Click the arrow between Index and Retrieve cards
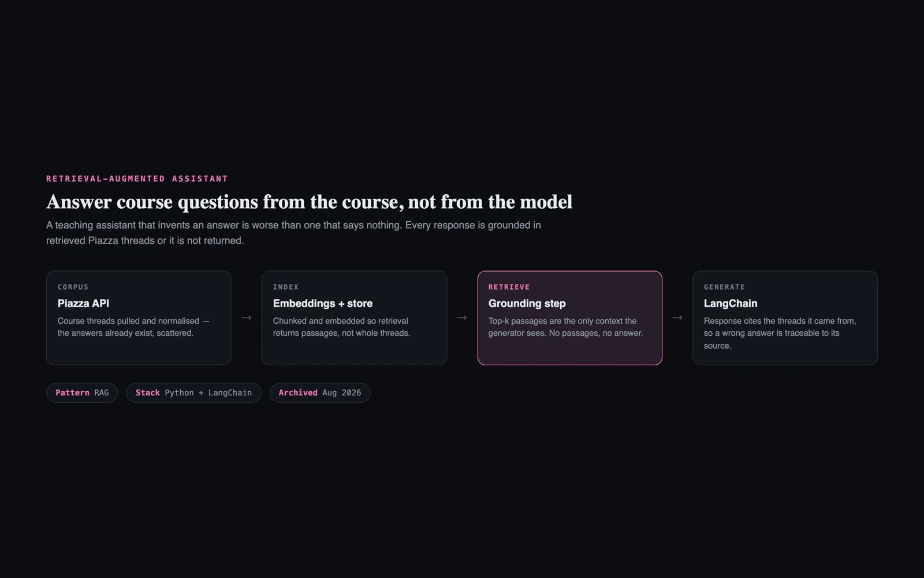The image size is (924, 578). pos(462,317)
